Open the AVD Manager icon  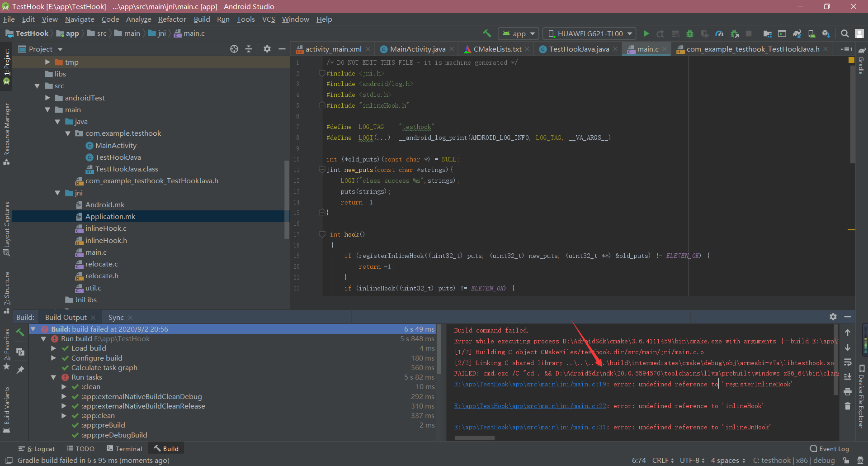tap(811, 33)
